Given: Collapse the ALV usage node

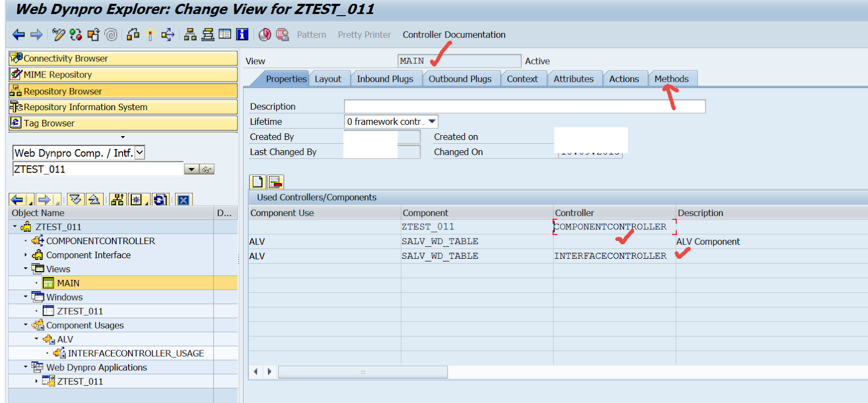Looking at the screenshot, I should (36, 340).
